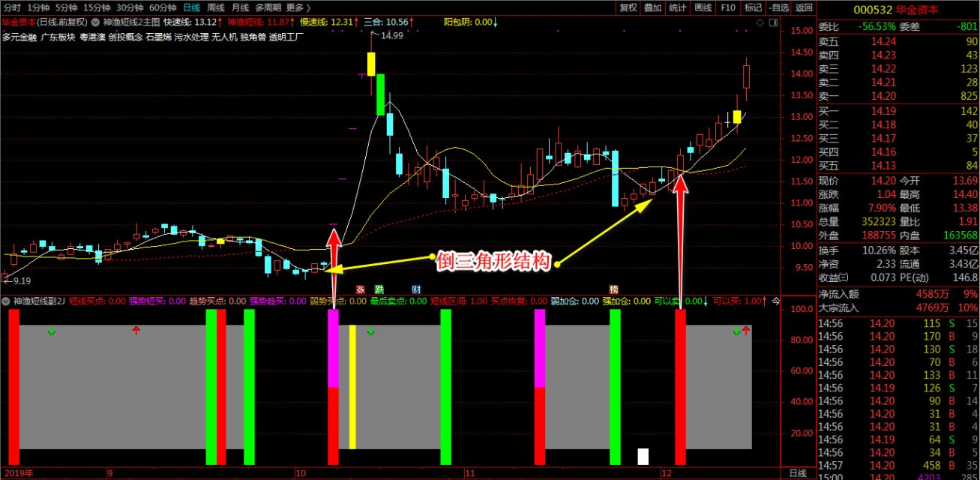The width and height of the screenshot is (980, 480).
Task: Open the F10 company info button
Action: pyautogui.click(x=728, y=7)
